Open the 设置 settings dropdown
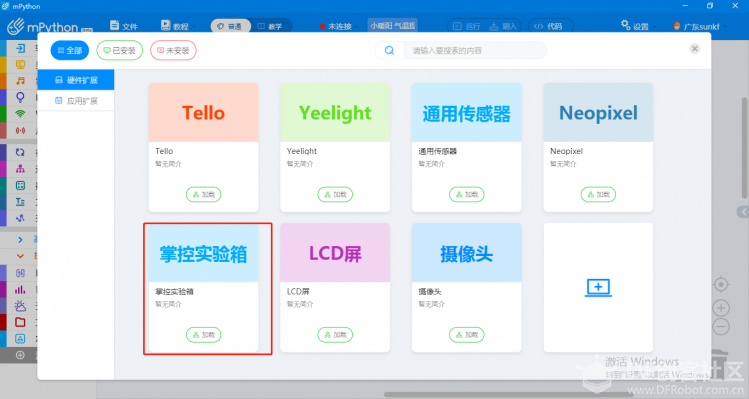The image size is (749, 399). tap(638, 26)
